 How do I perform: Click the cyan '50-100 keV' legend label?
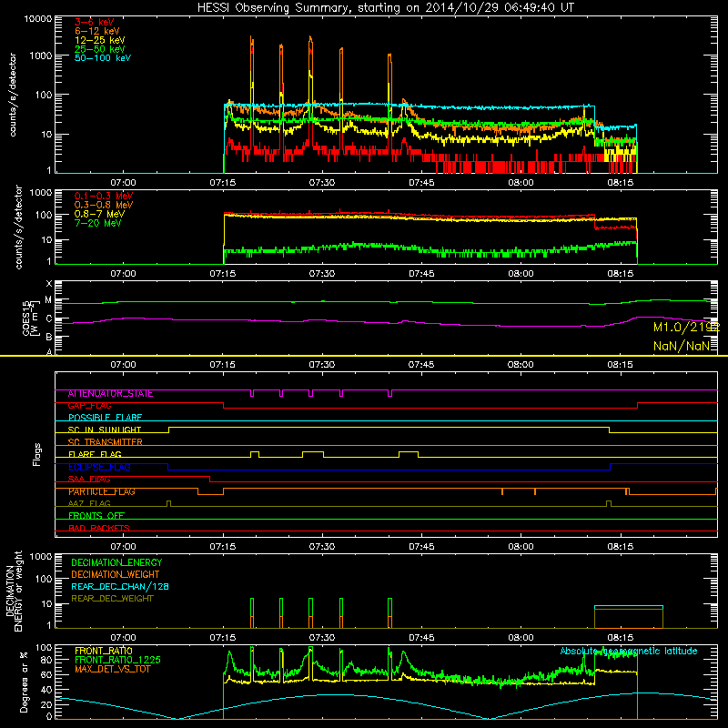[x=103, y=58]
